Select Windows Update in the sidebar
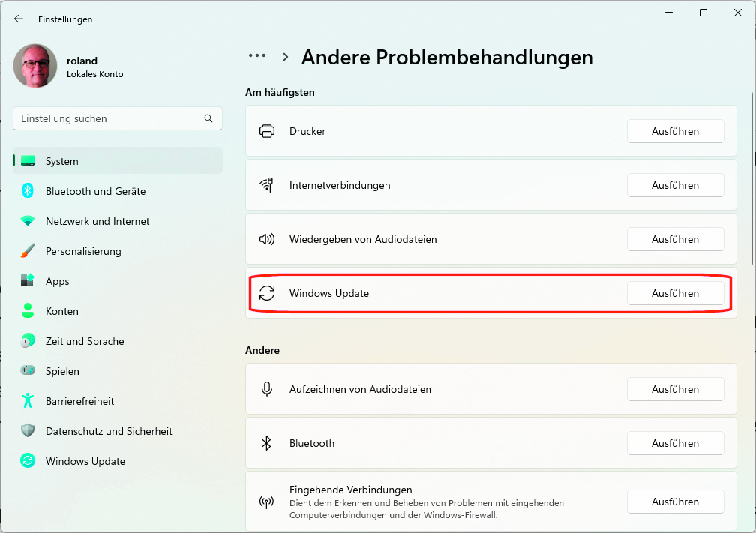756x533 pixels. click(85, 461)
